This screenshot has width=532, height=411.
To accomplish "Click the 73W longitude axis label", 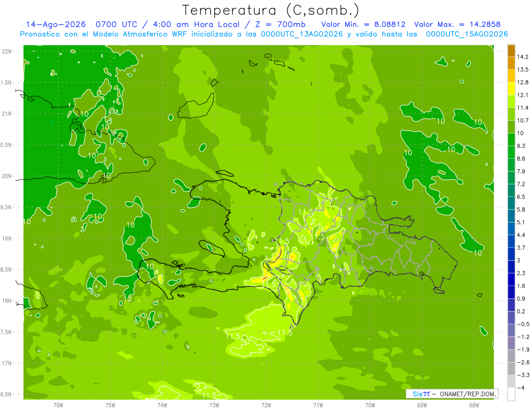I will 214,405.
